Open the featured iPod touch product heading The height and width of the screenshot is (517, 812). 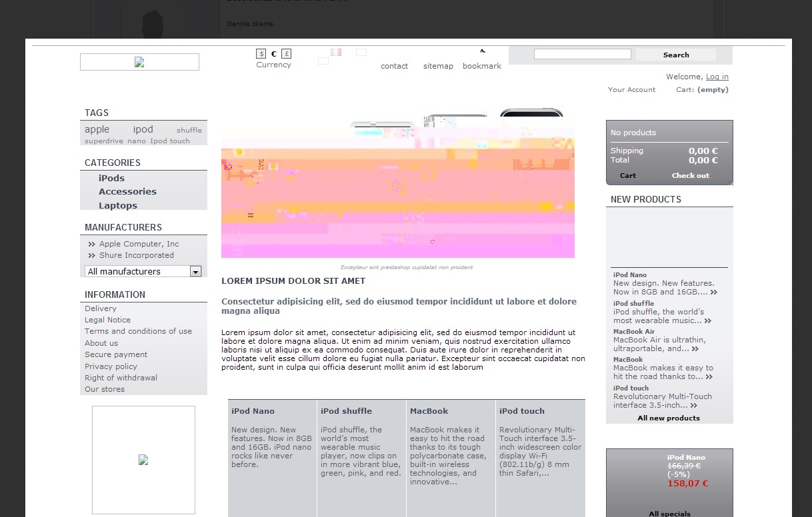click(522, 411)
